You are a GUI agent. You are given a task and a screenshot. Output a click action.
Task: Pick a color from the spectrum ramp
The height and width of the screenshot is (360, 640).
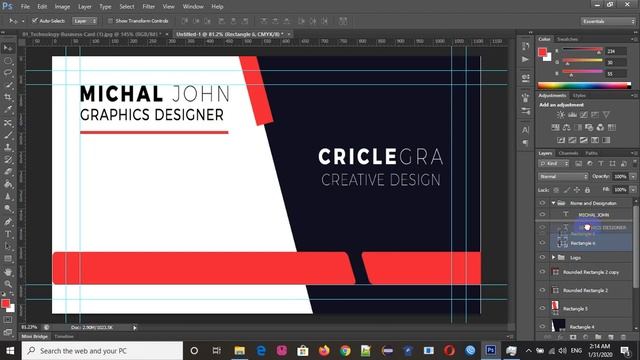point(584,85)
